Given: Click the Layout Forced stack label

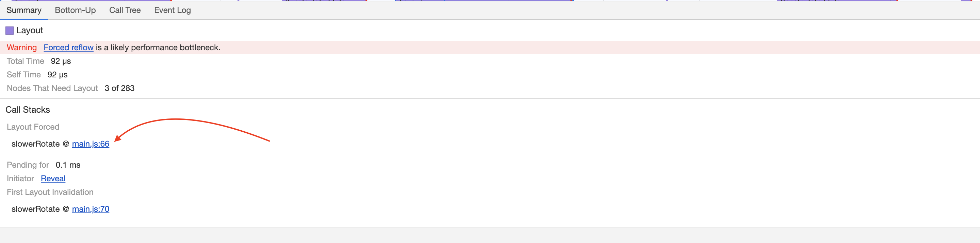Looking at the screenshot, I should [x=33, y=127].
